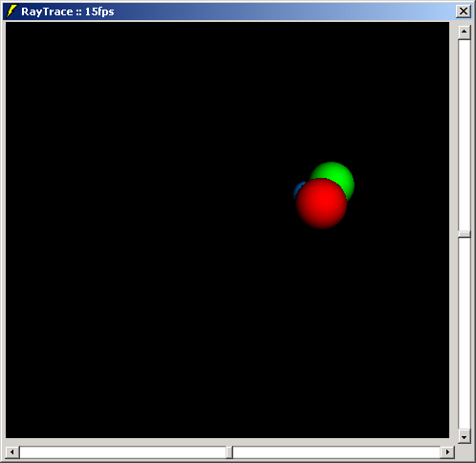Click the vertical scrollbar up arrow
Screen dimensions: 476x463
pyautogui.click(x=465, y=33)
